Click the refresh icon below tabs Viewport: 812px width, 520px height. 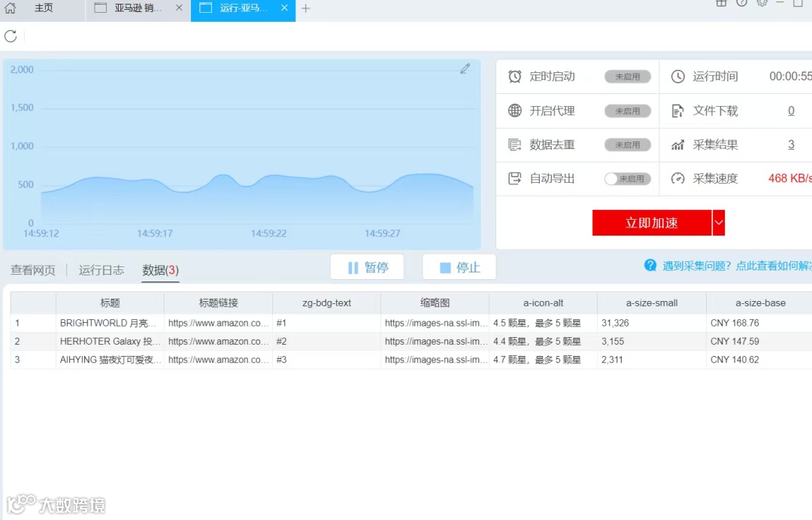coord(11,36)
